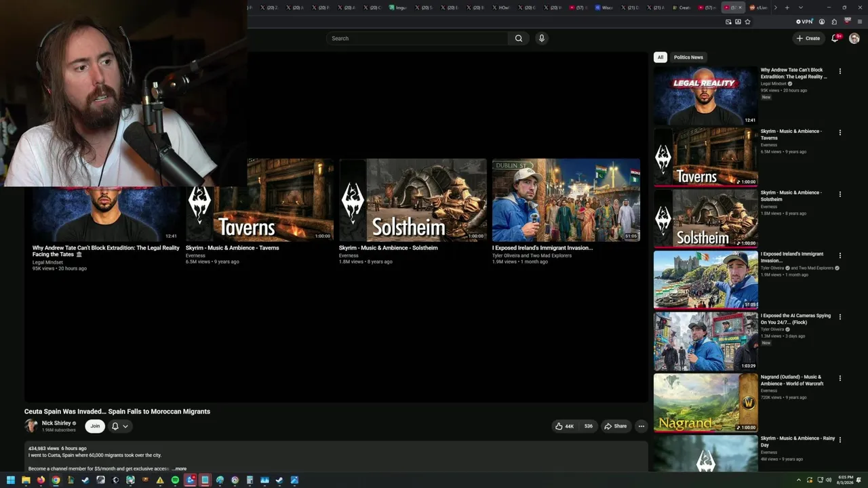This screenshot has height=488, width=868.
Task: Bookmark this page with the star icon
Action: point(747,22)
